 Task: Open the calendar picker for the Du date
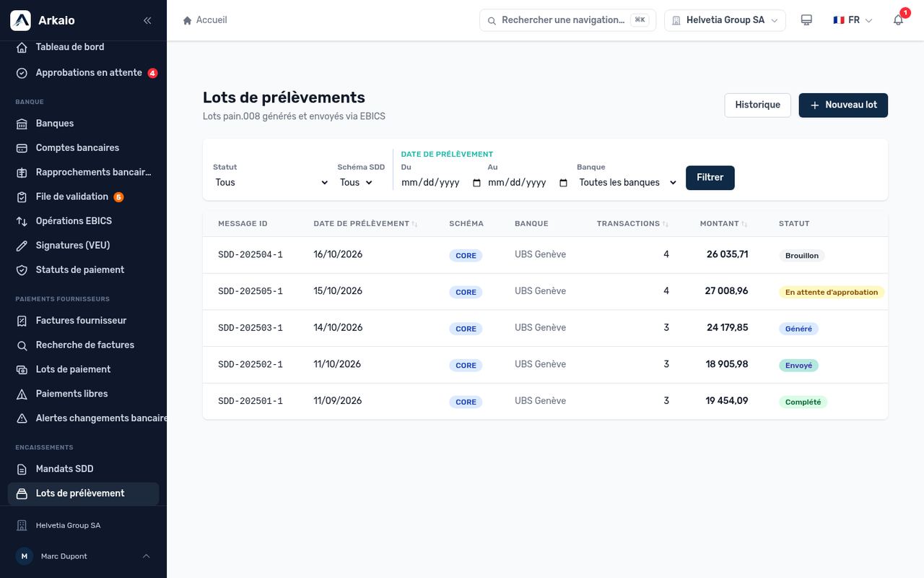click(x=476, y=183)
